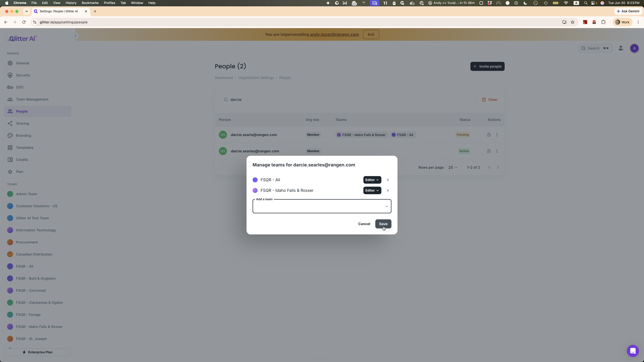644x362 pixels.
Task: Bookmark this page with the star icon
Action: 573,22
